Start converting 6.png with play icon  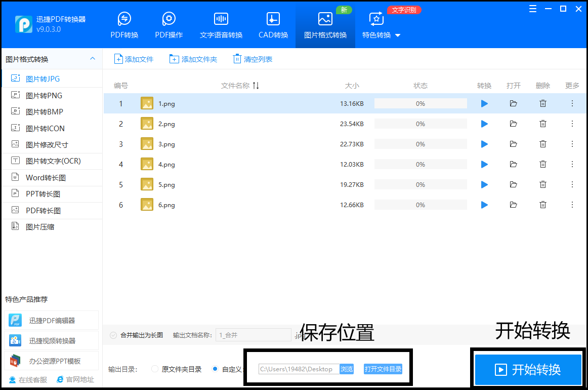[x=484, y=205]
